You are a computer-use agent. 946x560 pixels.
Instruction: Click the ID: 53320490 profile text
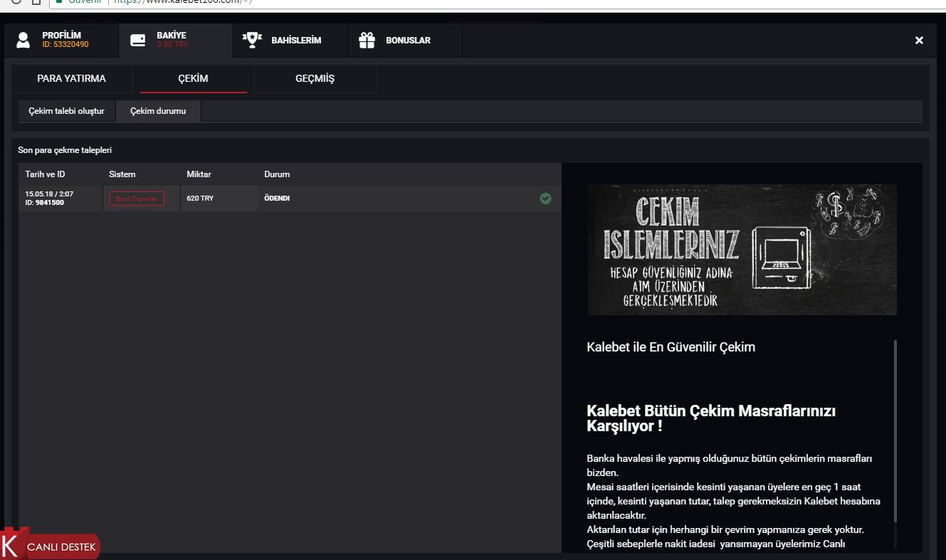click(x=65, y=45)
